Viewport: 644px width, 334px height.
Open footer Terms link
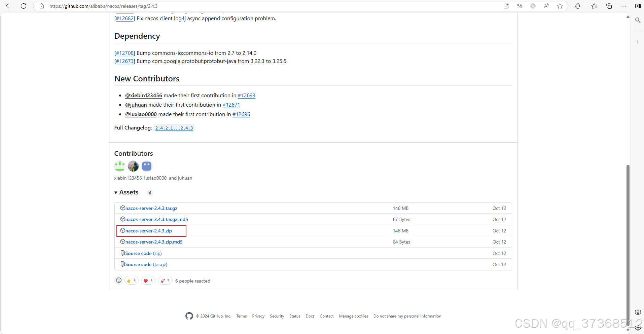coord(241,316)
